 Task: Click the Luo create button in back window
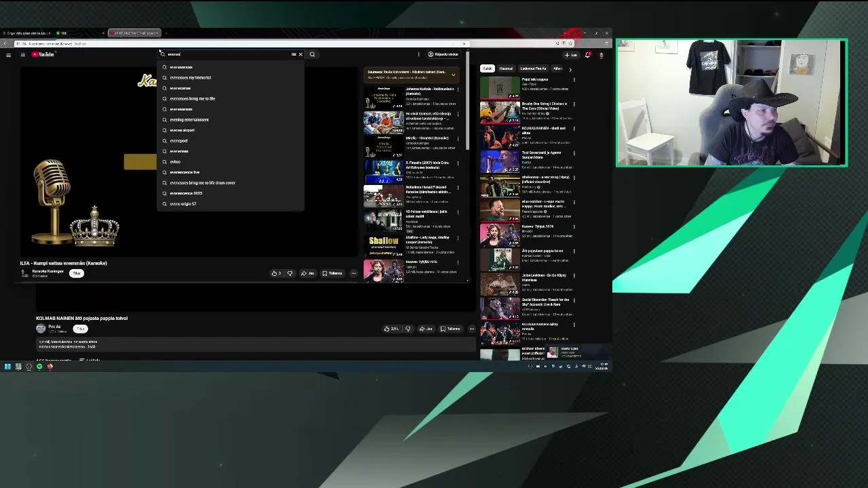coord(571,55)
